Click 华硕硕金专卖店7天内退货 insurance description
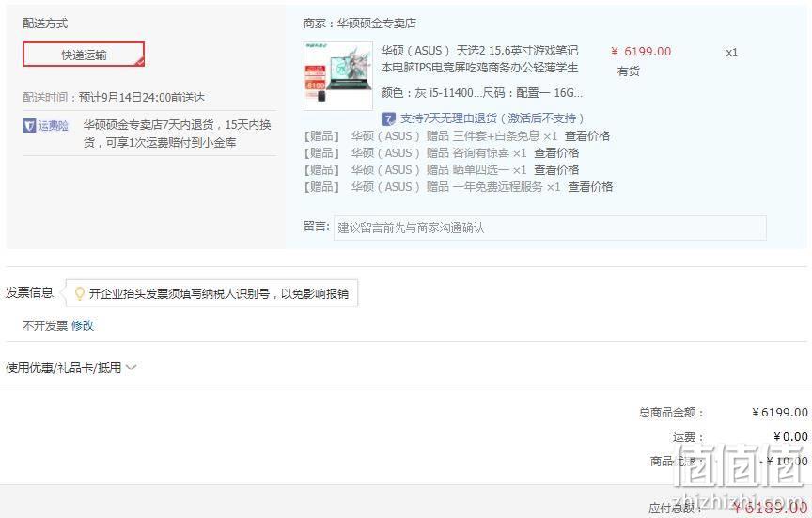The height and width of the screenshot is (518, 812). (177, 133)
